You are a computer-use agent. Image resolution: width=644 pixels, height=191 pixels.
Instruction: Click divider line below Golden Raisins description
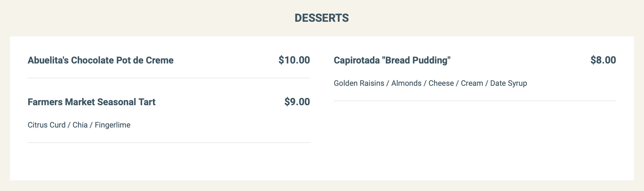click(475, 101)
